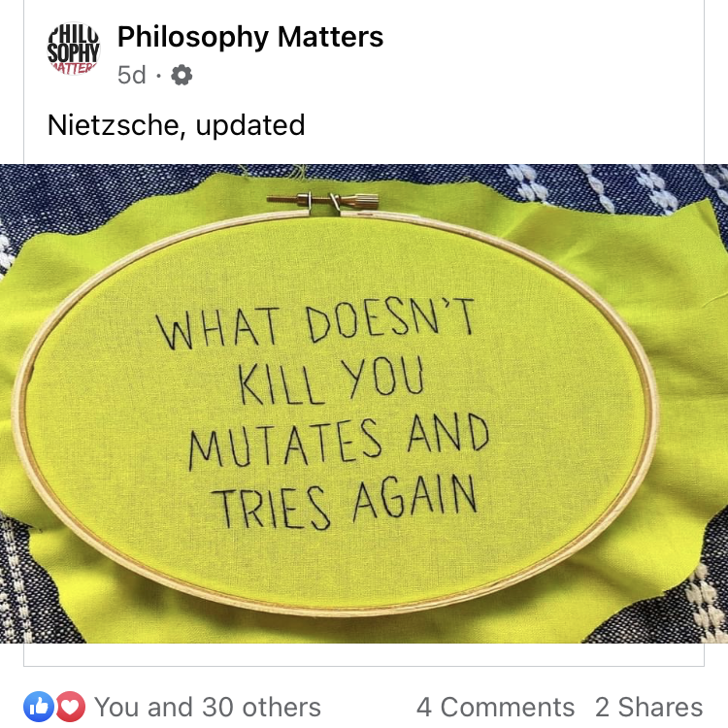This screenshot has width=728, height=728.
Task: Tap the red heart reaction icon
Action: [x=71, y=707]
